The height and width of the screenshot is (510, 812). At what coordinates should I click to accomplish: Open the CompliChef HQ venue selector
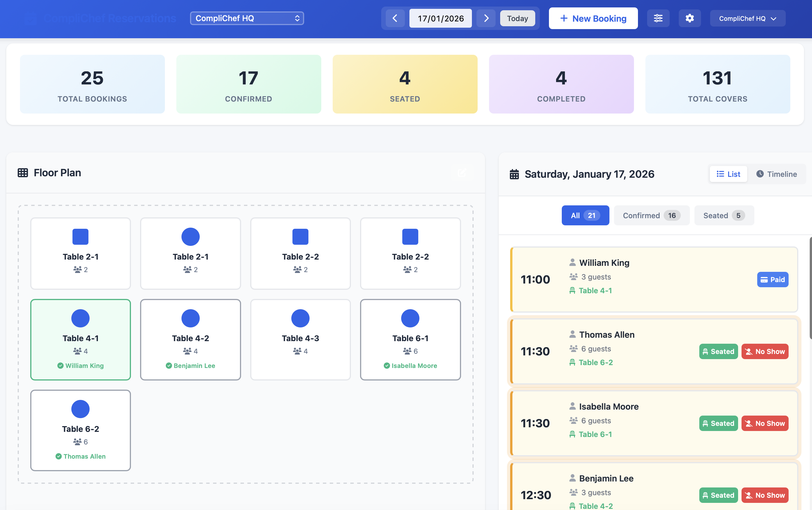247,18
